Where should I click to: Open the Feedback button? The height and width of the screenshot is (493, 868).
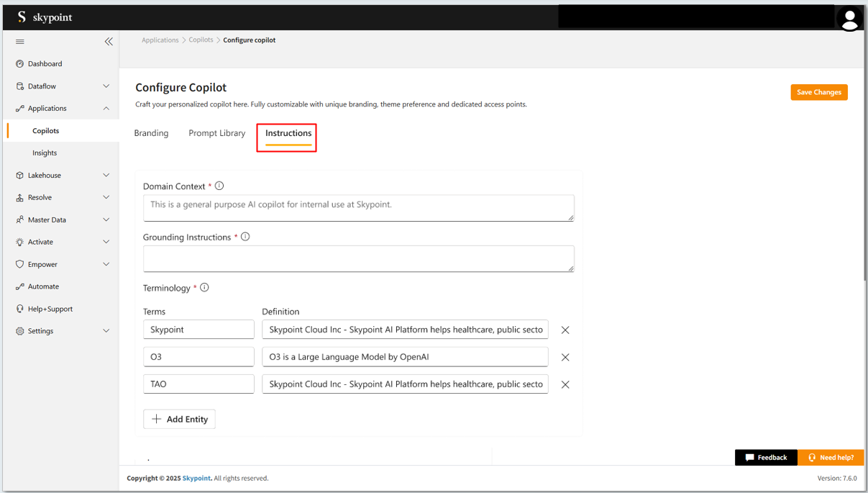pyautogui.click(x=766, y=457)
